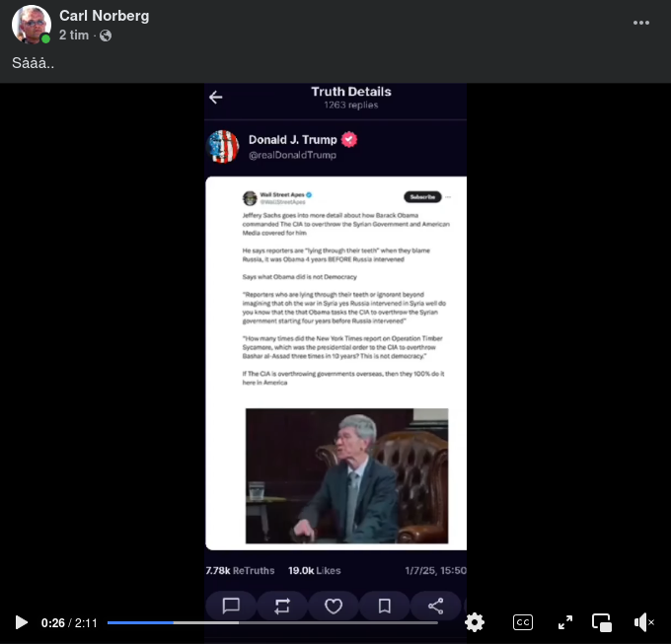This screenshot has width=671, height=644.
Task: Click the share icon
Action: pos(435,606)
